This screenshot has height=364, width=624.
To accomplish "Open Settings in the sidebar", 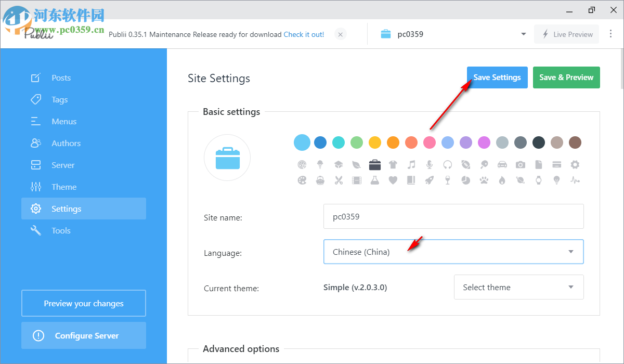I will [84, 209].
